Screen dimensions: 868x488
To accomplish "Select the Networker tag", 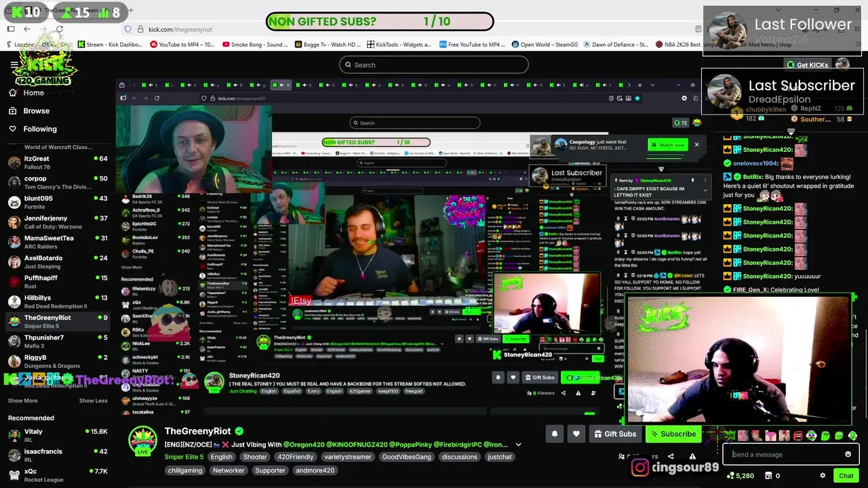I will coord(229,470).
